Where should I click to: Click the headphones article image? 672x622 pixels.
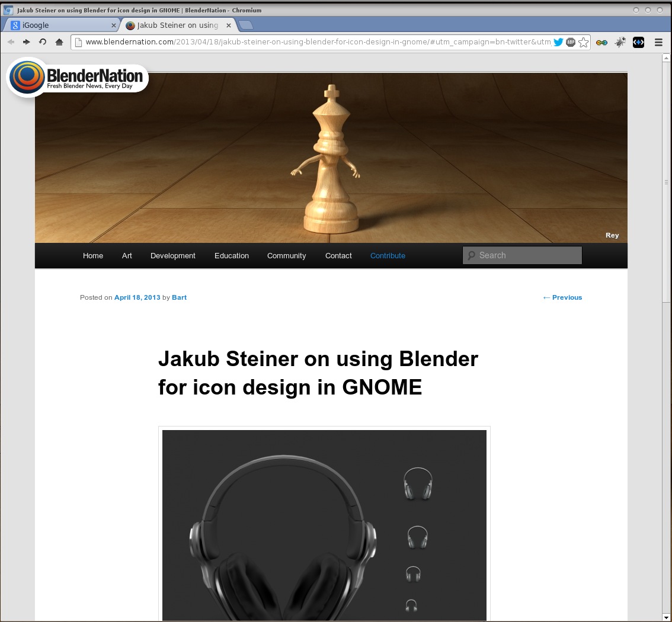324,525
